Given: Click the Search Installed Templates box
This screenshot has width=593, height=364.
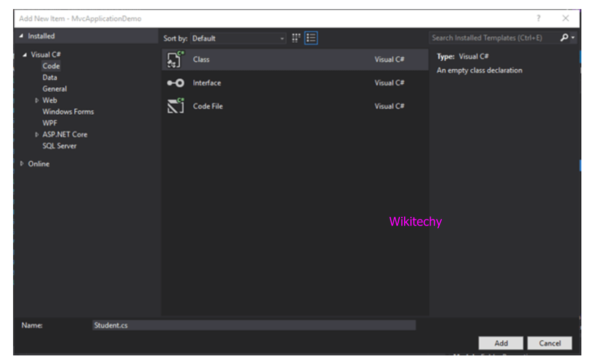Looking at the screenshot, I should (494, 37).
